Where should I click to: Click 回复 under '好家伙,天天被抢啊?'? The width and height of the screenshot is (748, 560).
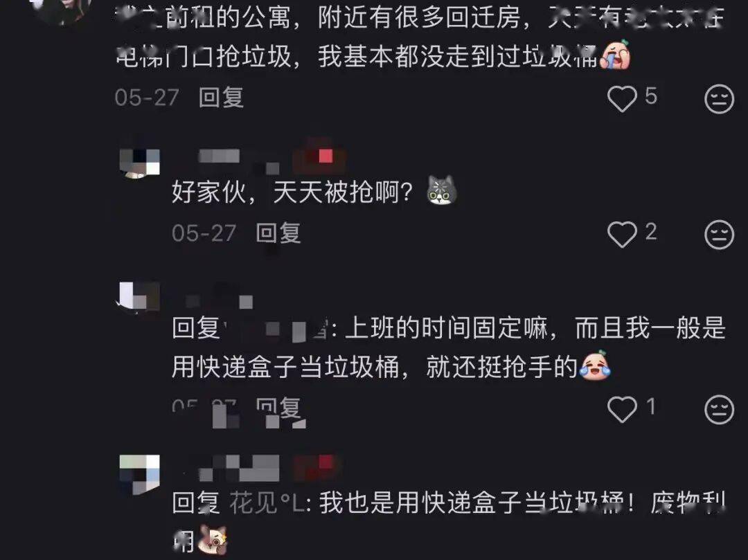(278, 233)
